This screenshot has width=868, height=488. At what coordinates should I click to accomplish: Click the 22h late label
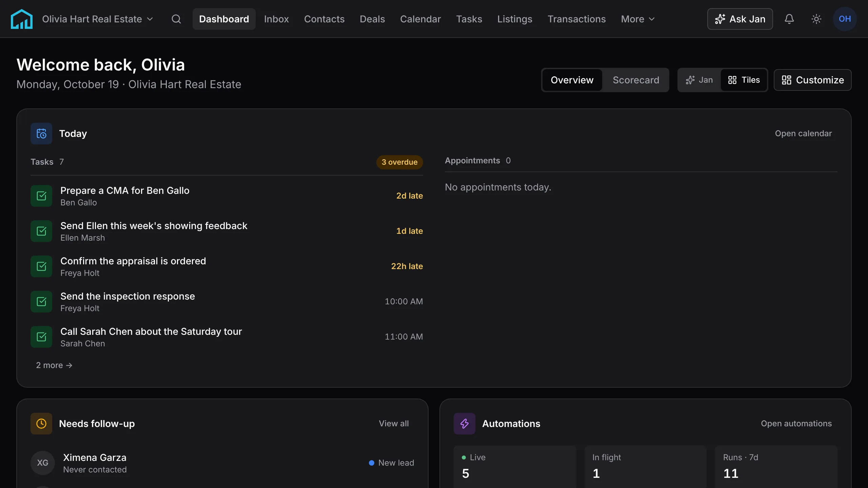(407, 266)
